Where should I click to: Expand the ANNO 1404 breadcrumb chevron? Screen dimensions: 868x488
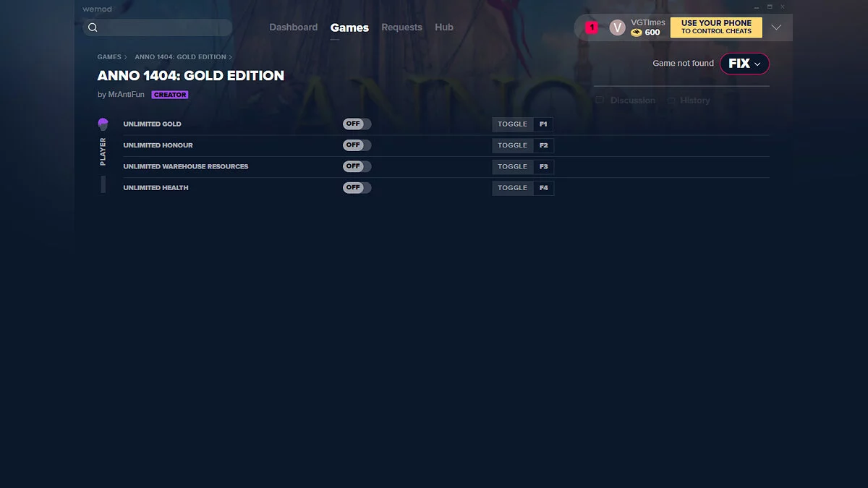point(231,56)
